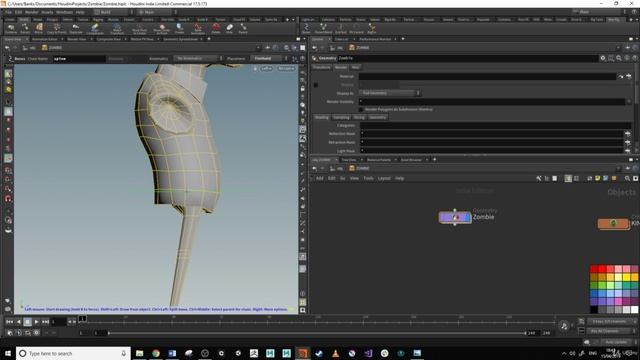Click the jump-to-operator arrow beside Material field
The width and height of the screenshot is (640, 360).
pos(620,76)
